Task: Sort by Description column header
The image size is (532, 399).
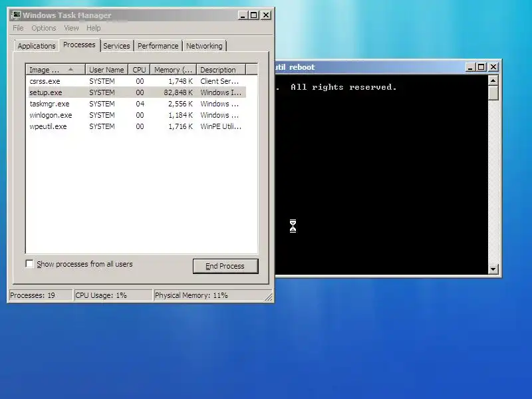Action: (221, 70)
